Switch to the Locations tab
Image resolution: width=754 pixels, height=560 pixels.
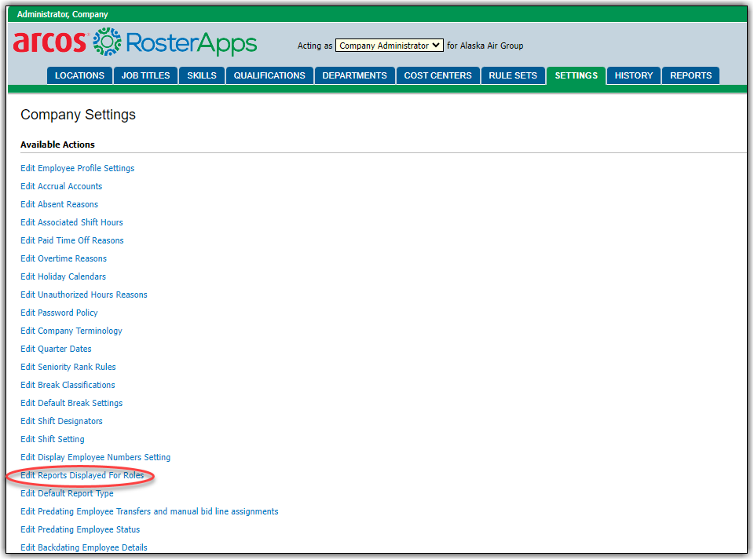click(x=79, y=75)
